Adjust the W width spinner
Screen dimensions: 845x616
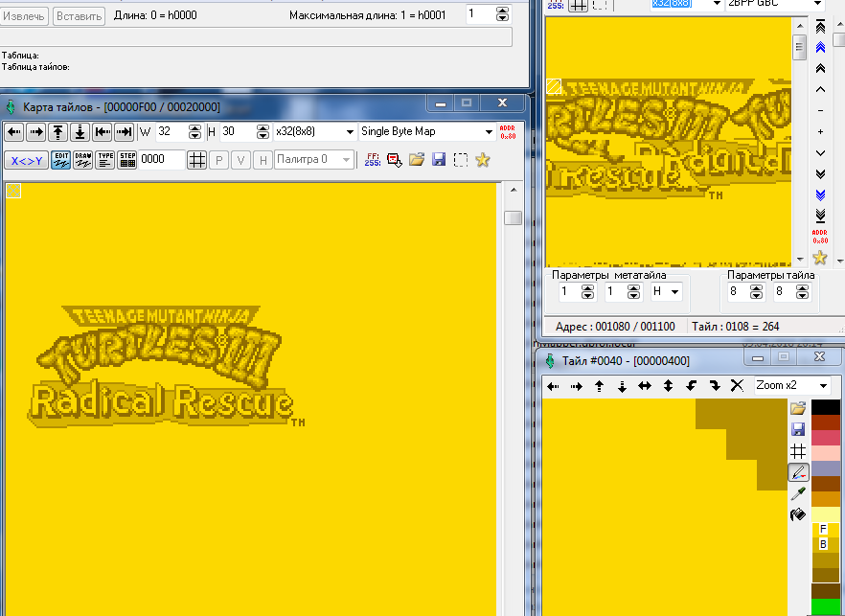pos(194,131)
